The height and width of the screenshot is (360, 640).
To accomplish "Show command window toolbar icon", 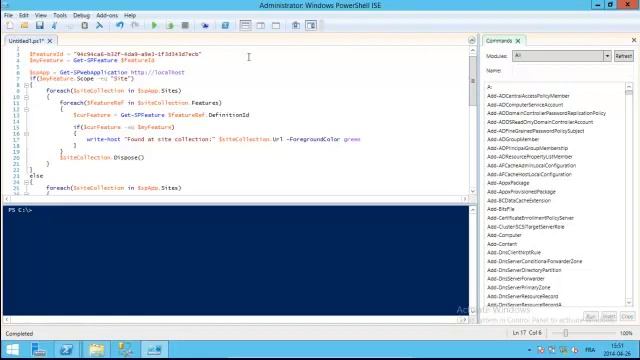I will coord(296,25).
